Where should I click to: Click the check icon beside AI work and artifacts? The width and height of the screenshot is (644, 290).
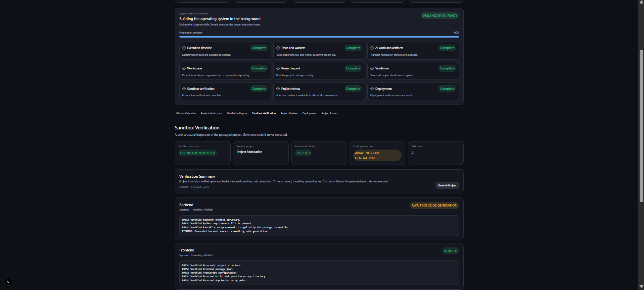[372, 48]
